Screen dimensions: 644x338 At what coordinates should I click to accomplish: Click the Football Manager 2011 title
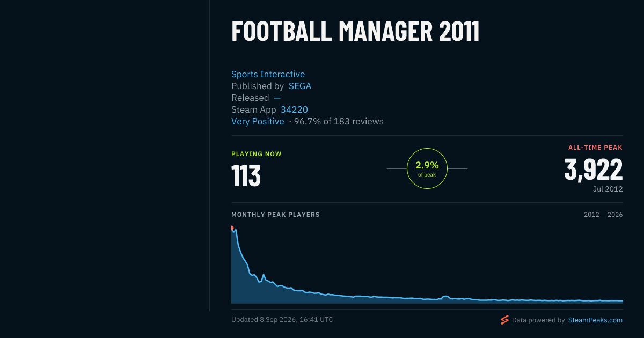(355, 32)
